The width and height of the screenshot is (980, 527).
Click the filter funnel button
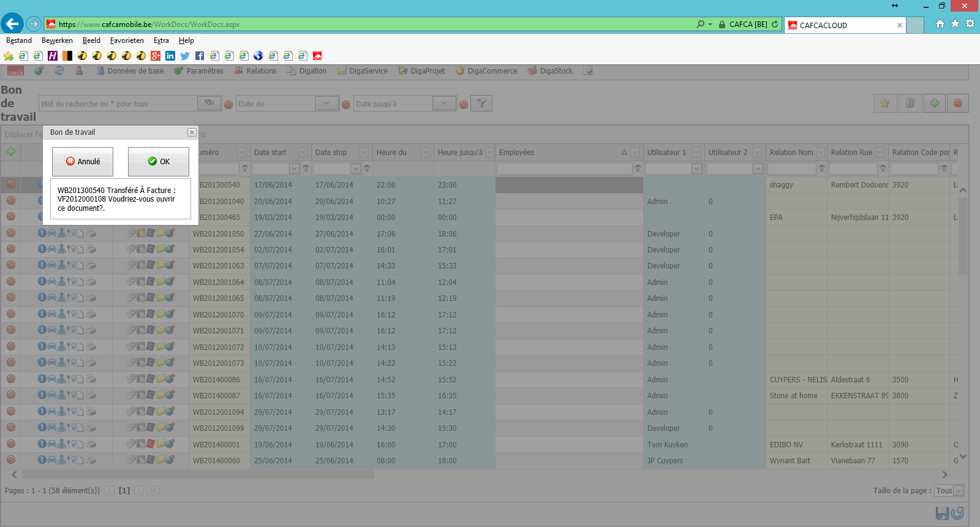click(481, 103)
